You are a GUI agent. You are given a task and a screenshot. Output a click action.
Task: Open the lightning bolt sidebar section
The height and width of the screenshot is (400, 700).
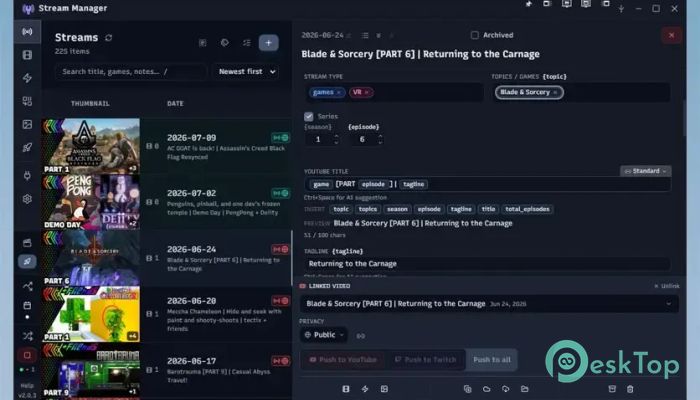(27, 78)
